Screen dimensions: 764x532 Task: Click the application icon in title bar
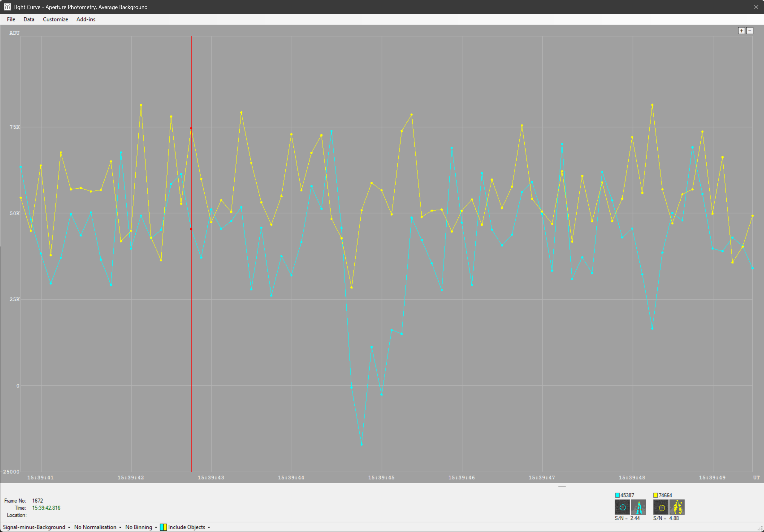[7, 7]
